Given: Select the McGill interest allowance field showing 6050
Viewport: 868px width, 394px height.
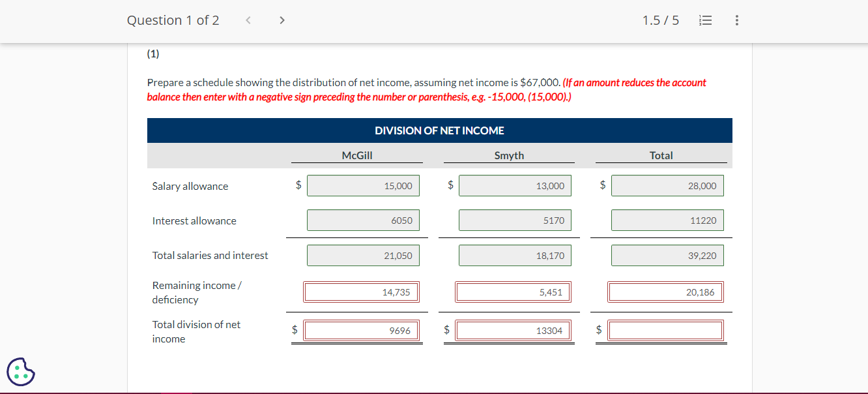Looking at the screenshot, I should tap(363, 220).
